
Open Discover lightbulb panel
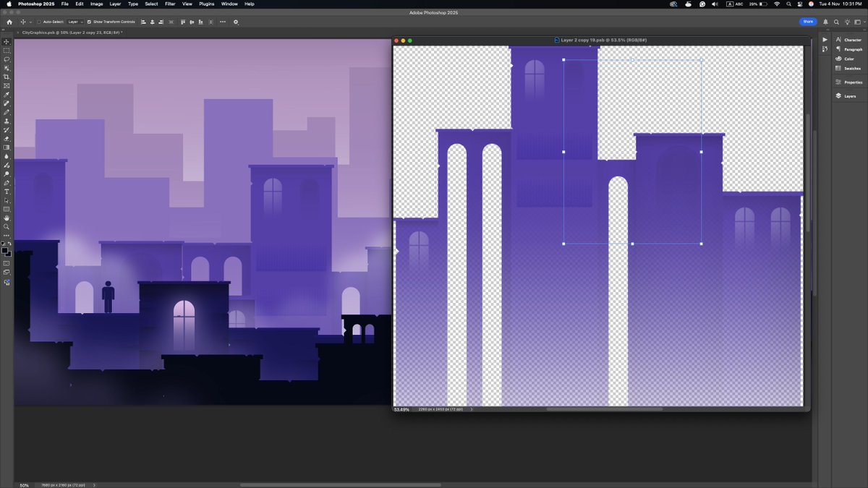coord(847,22)
